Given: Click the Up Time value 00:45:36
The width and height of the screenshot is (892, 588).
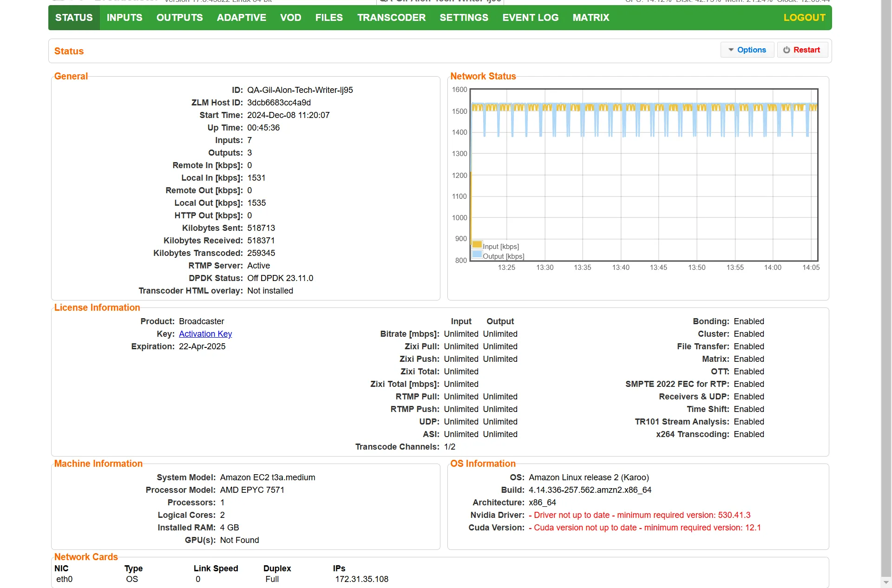Looking at the screenshot, I should coord(263,128).
